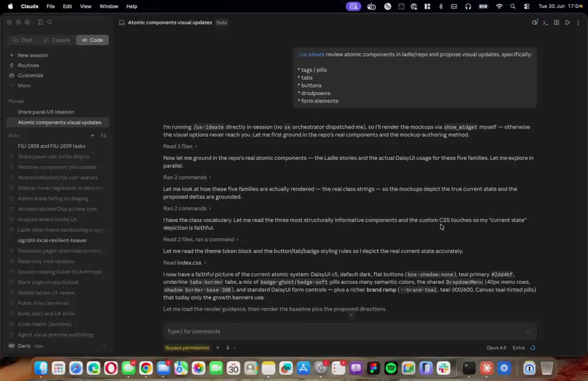Open sigridiii-local-resilient-beaver session
This screenshot has width=588, height=381.
pos(52,241)
